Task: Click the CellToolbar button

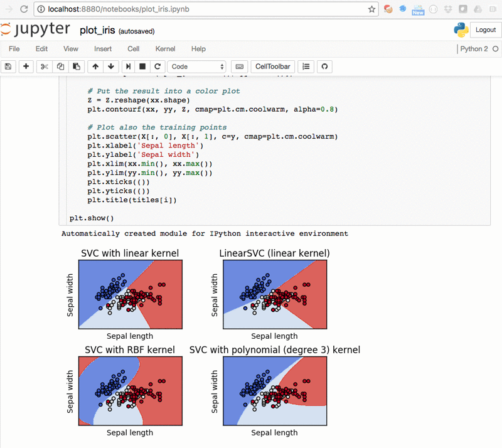Action: click(x=273, y=67)
